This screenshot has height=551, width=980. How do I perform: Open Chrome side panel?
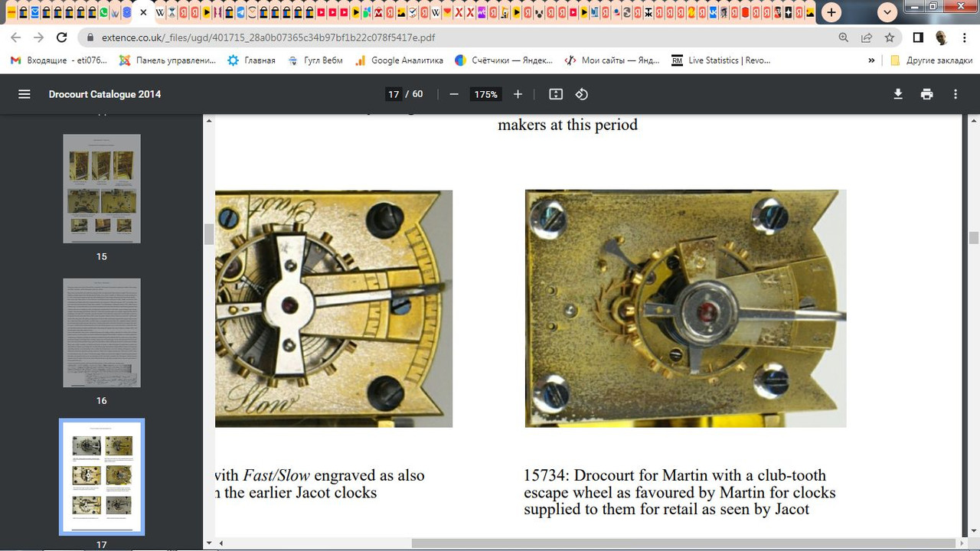click(919, 37)
